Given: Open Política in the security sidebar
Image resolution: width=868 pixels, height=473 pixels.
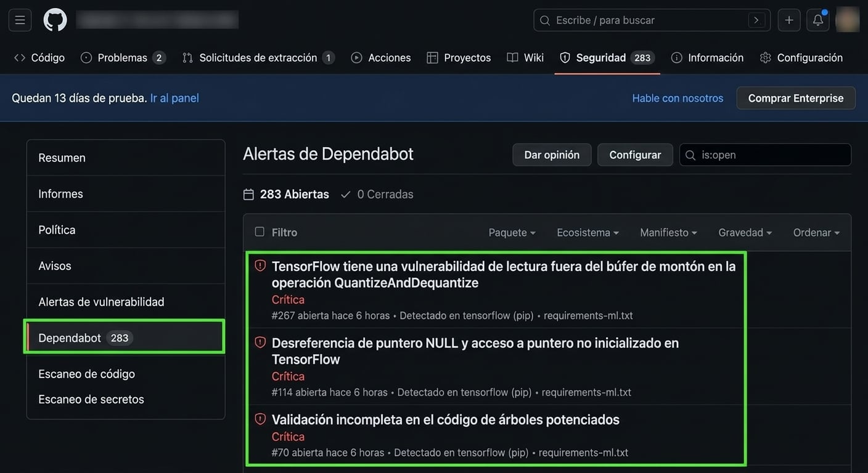Looking at the screenshot, I should [126, 230].
